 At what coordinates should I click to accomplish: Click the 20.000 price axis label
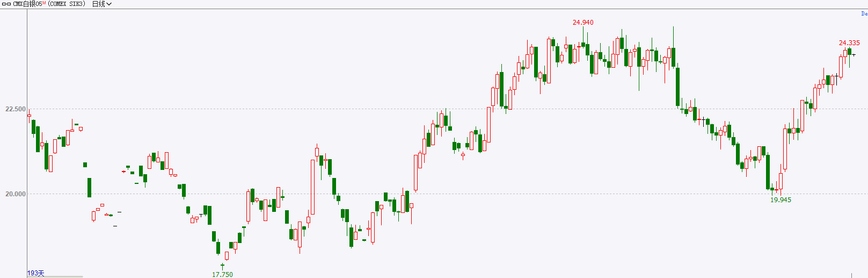15,194
